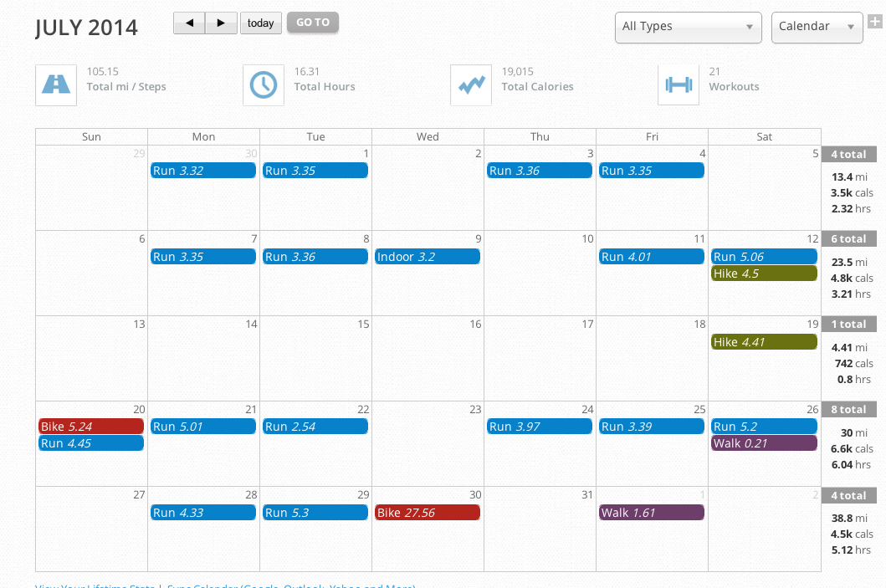Screen dimensions: 886x588
Task: Click the 8 total weekly summary tab
Action: (x=848, y=409)
